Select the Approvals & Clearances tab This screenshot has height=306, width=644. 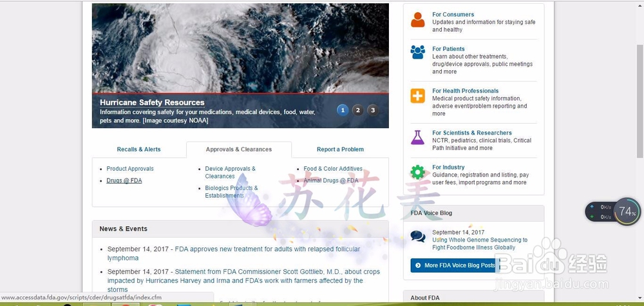coord(239,149)
